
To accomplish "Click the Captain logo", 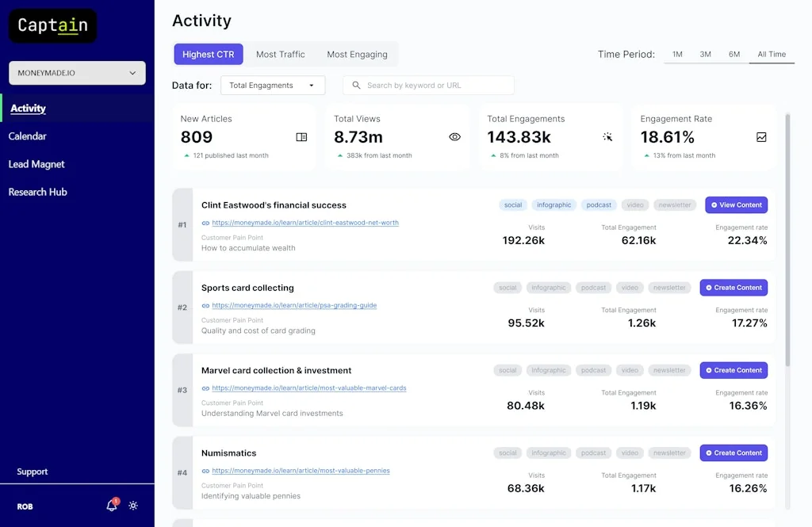I will [52, 25].
